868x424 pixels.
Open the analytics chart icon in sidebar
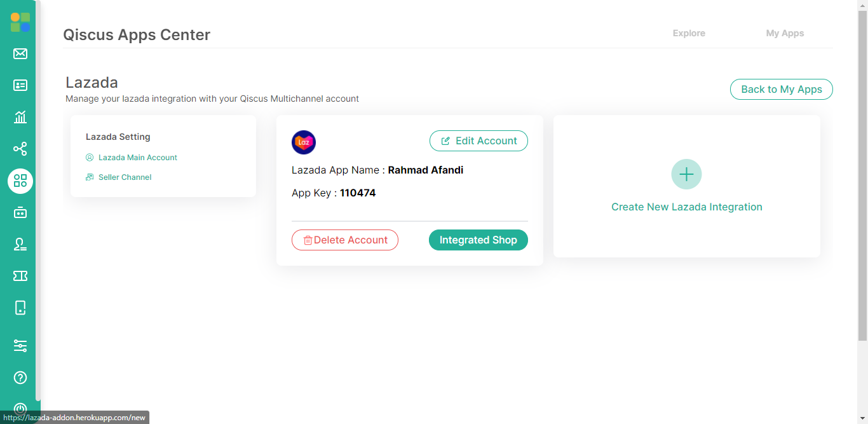pos(20,117)
